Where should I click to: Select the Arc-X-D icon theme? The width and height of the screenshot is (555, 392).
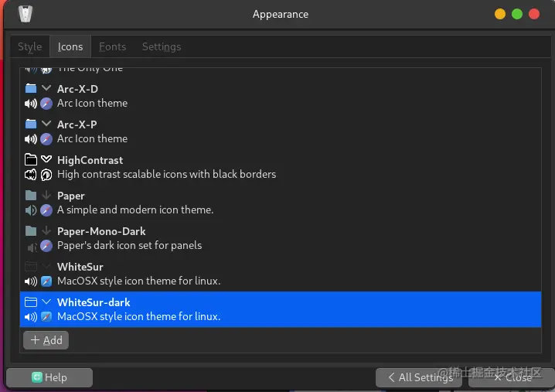coord(281,97)
